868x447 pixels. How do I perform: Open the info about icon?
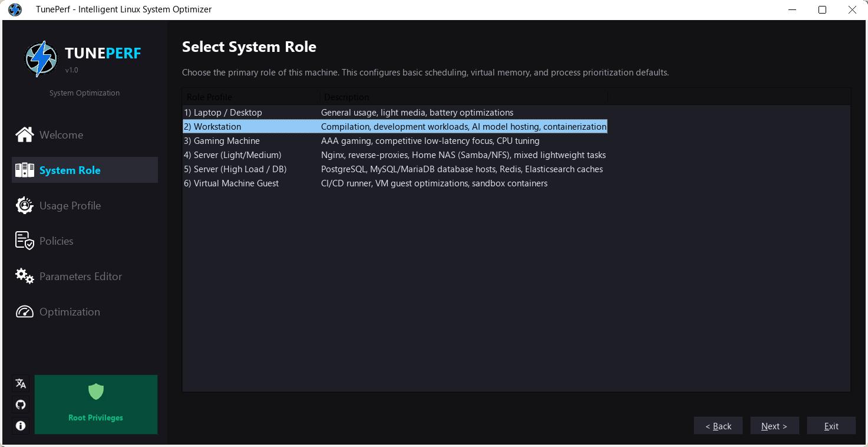[x=21, y=425]
